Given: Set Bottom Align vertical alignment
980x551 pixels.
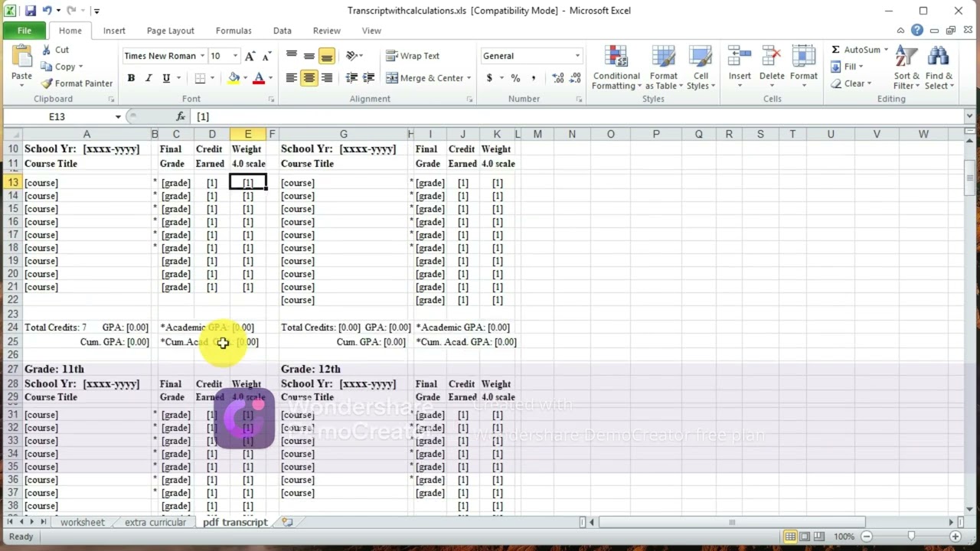Looking at the screenshot, I should pyautogui.click(x=326, y=56).
